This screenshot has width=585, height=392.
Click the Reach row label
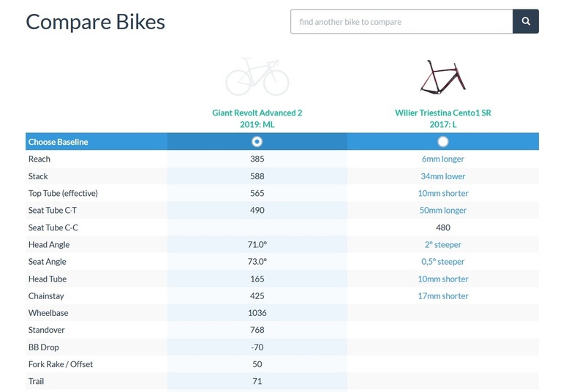point(39,159)
